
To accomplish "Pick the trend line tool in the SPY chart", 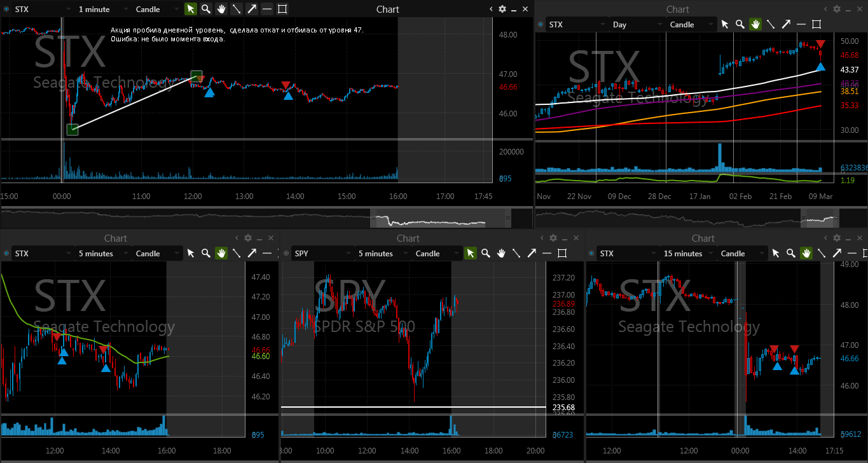I will click(516, 253).
